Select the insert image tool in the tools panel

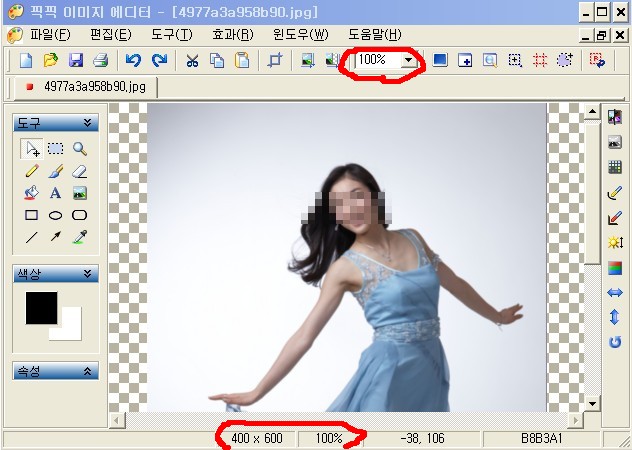pyautogui.click(x=80, y=193)
